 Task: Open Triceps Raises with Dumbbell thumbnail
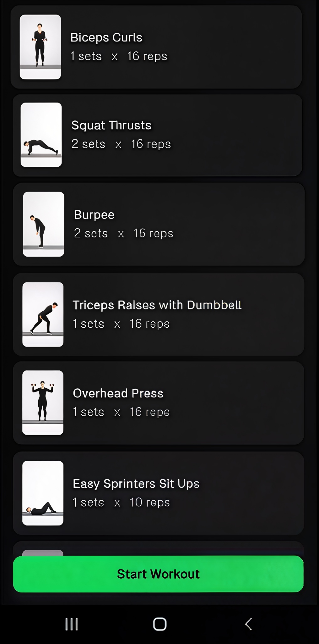pos(43,314)
